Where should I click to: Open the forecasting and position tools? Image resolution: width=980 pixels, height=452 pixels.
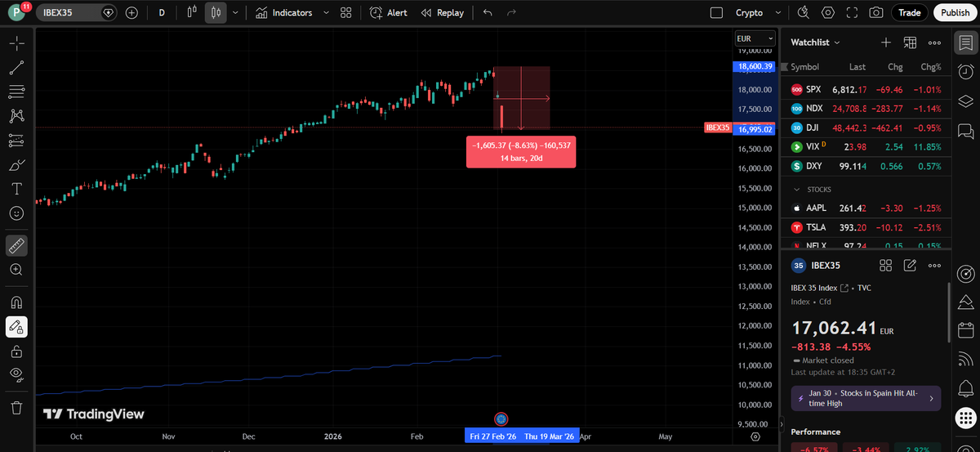click(x=16, y=141)
